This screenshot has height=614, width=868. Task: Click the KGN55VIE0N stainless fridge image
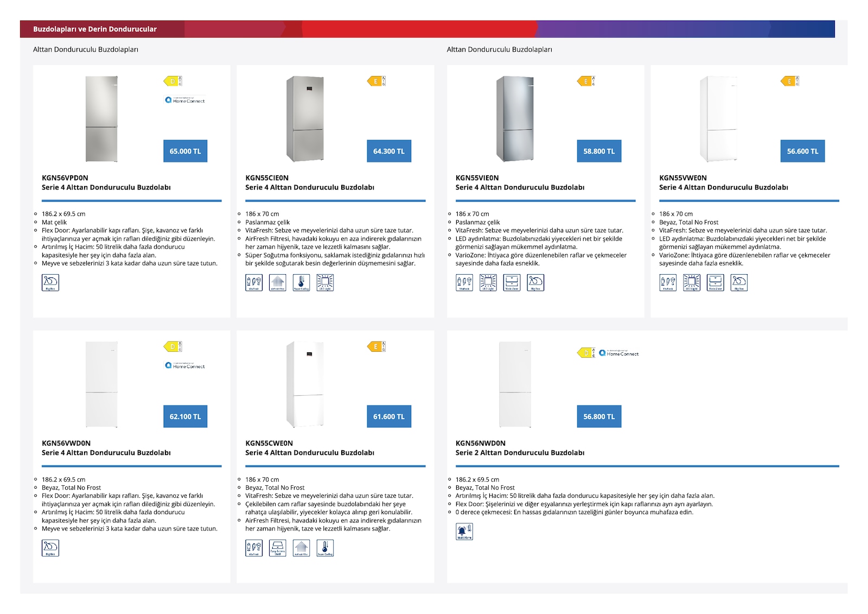515,119
